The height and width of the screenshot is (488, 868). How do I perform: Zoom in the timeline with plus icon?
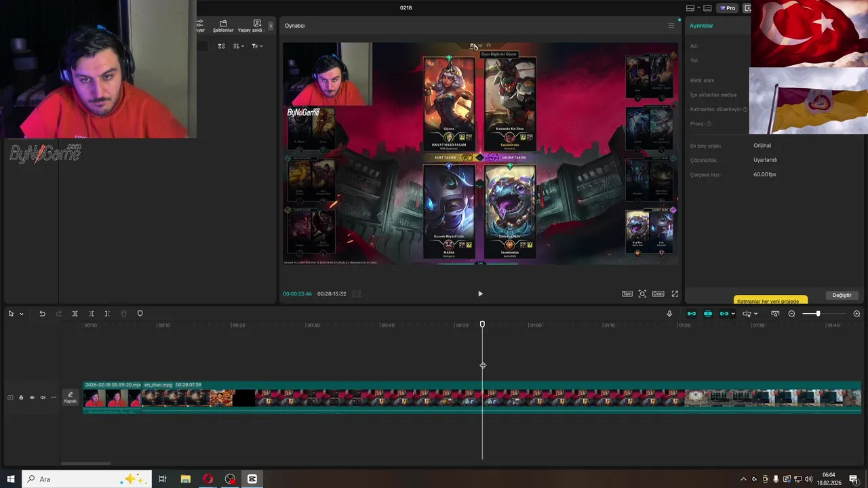click(856, 314)
